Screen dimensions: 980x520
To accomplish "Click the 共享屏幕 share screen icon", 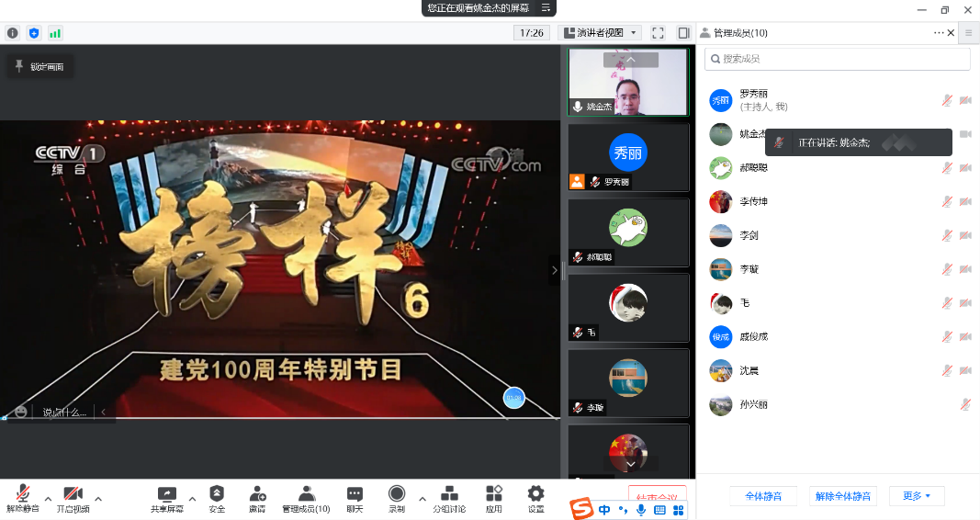I will point(167,494).
